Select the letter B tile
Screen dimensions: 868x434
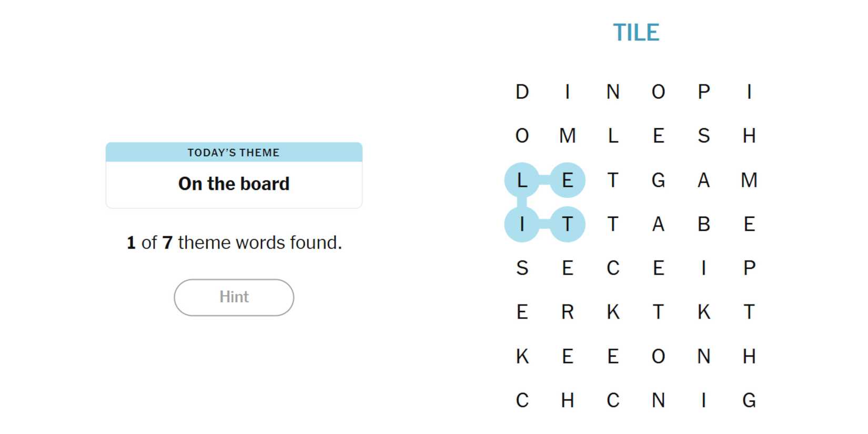[704, 224]
